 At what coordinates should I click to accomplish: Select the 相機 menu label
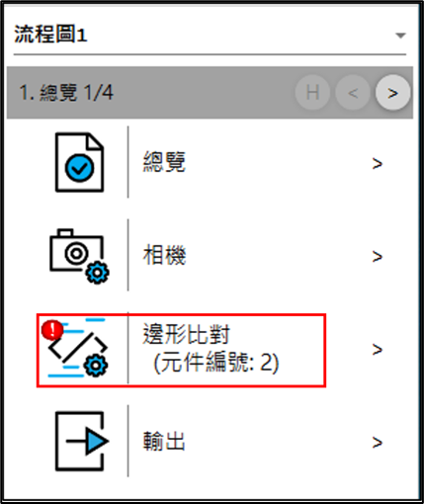pos(164,255)
